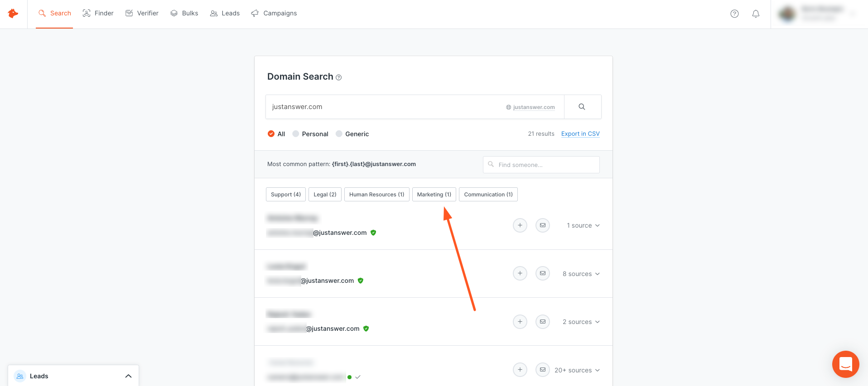The image size is (868, 386).
Task: Add the 1 source contact to leads
Action: point(520,225)
